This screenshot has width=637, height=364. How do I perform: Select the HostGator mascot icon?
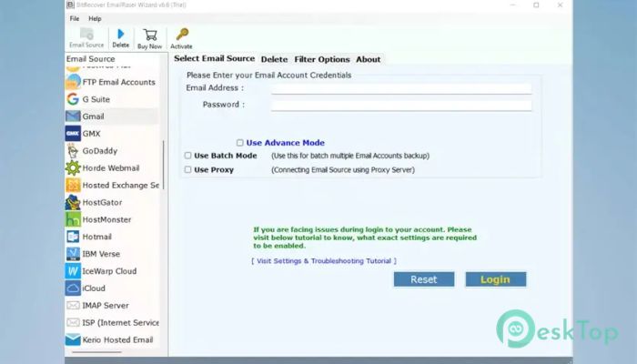click(x=73, y=202)
